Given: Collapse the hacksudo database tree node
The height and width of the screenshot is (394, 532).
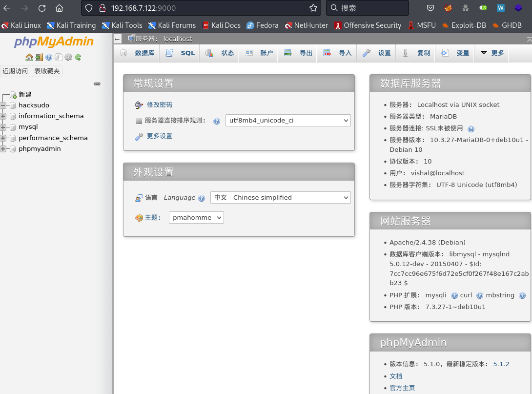Looking at the screenshot, I should (x=3, y=105).
